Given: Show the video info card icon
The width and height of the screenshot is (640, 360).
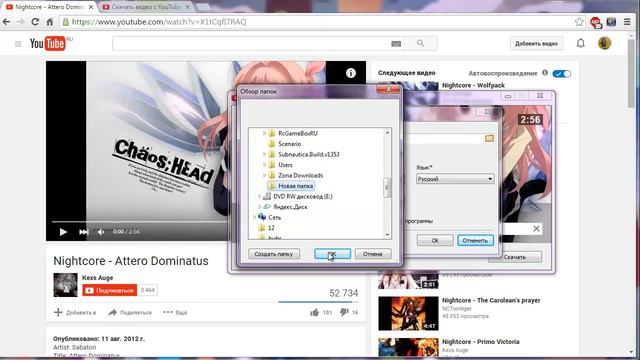Looking at the screenshot, I should click(x=351, y=73).
